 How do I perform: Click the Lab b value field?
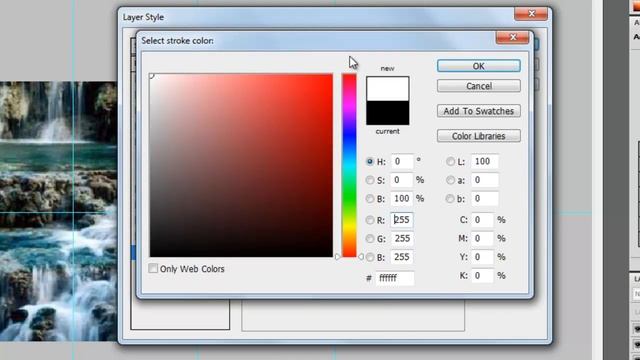484,199
